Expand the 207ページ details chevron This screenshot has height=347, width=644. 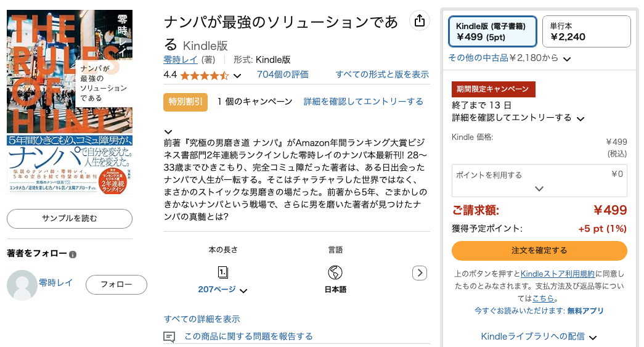(x=243, y=291)
